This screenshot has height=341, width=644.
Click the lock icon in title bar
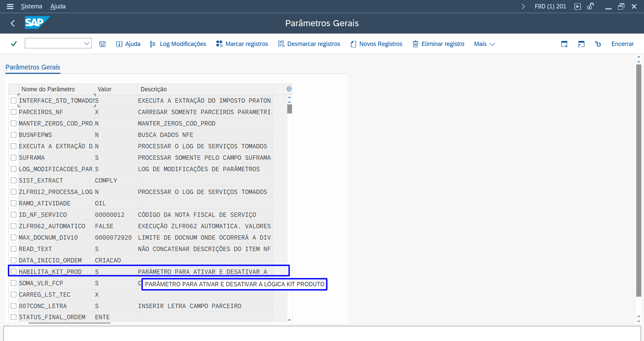pyautogui.click(x=590, y=6)
